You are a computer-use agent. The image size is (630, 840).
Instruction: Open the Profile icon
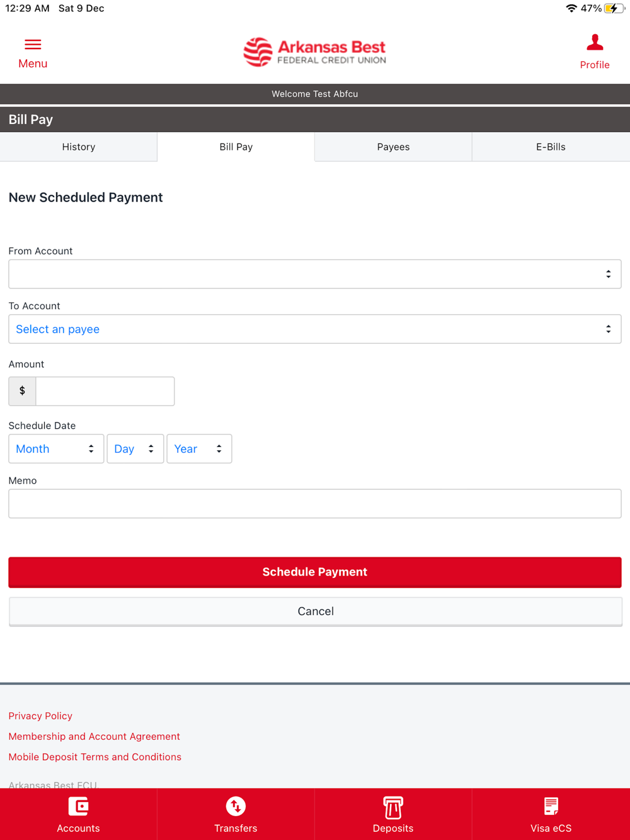pos(595,43)
